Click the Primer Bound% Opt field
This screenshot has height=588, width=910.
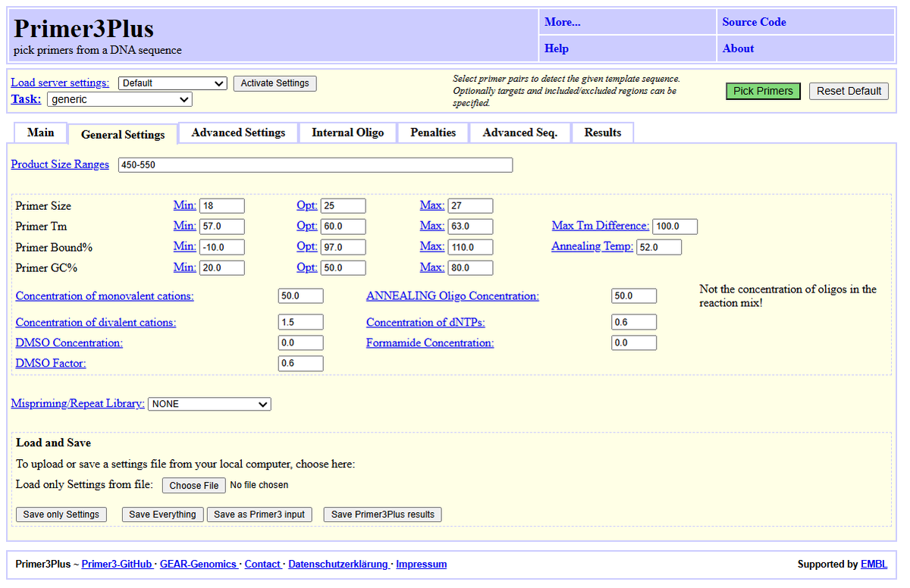click(x=344, y=247)
